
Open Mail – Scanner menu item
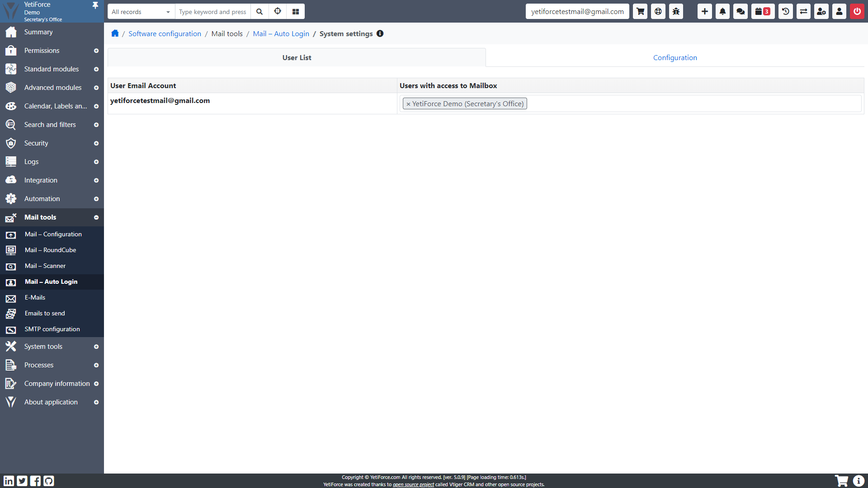coord(52,266)
